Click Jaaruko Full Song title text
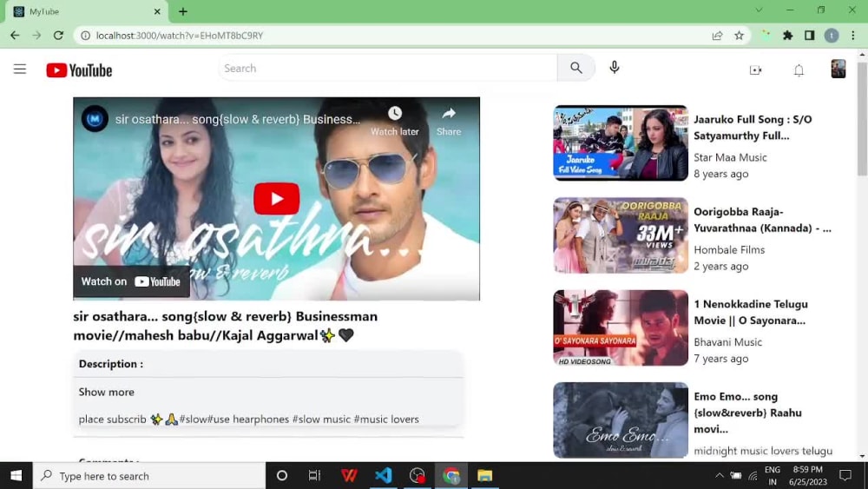 753,128
